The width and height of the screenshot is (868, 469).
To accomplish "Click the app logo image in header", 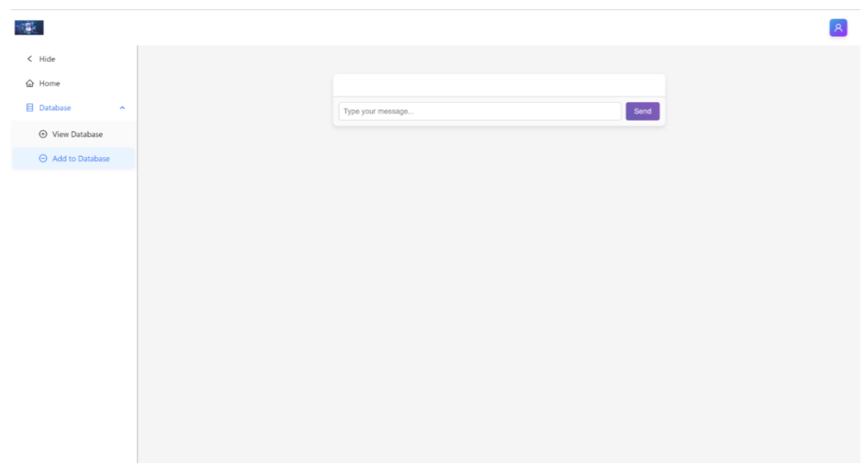I will coord(29,27).
